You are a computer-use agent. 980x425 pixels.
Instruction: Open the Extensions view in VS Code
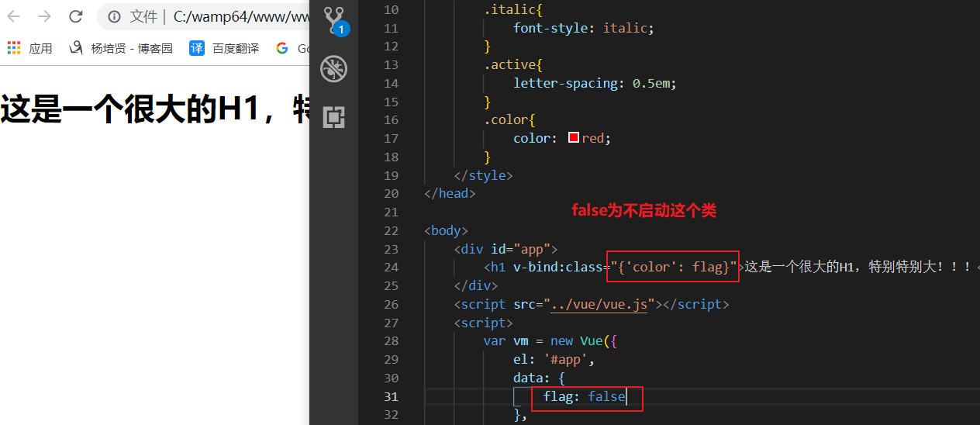click(334, 117)
